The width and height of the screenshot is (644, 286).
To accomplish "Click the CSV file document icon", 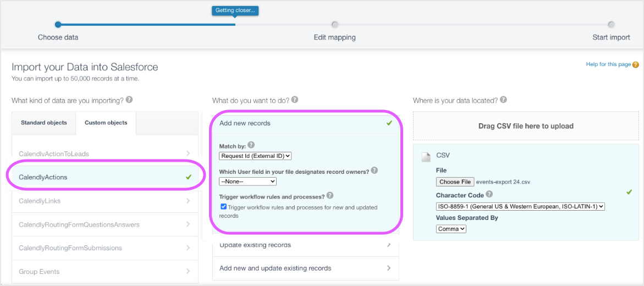I will pos(426,157).
